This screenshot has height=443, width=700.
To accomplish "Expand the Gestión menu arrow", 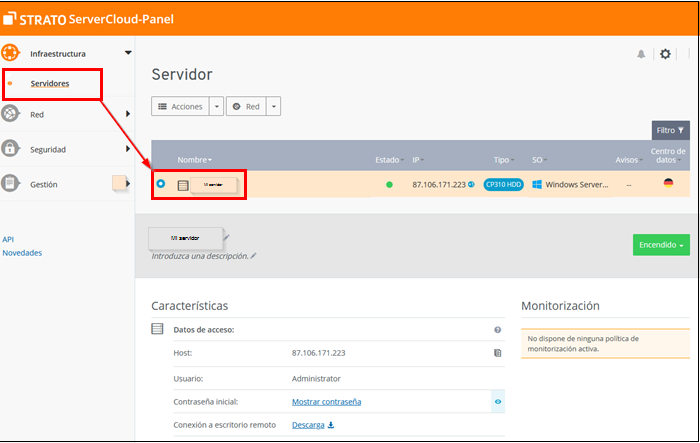I will pos(128,183).
